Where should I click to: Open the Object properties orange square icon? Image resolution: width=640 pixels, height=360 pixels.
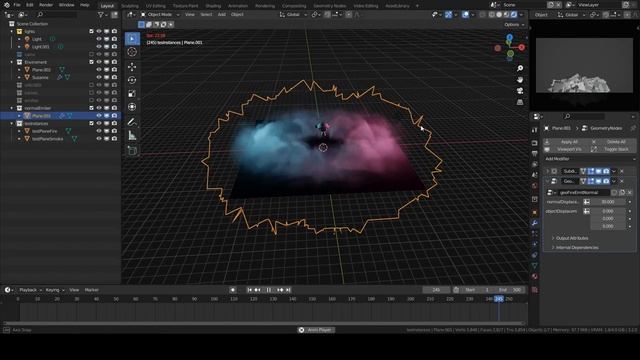click(534, 212)
